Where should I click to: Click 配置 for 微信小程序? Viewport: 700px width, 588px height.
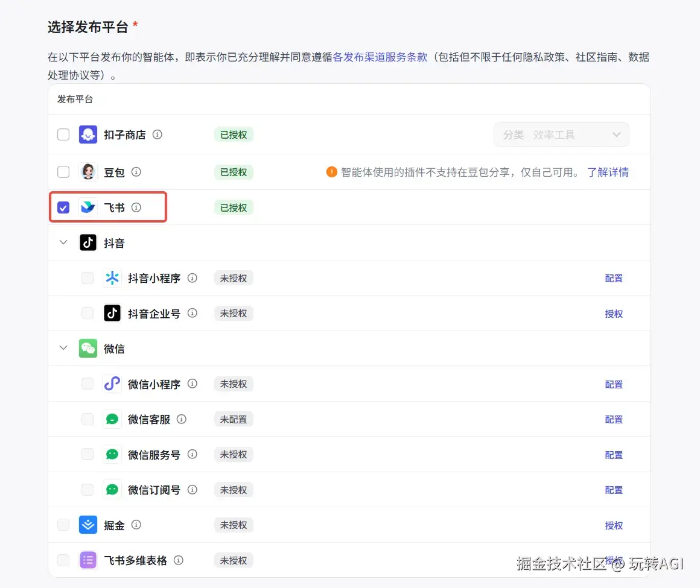613,384
